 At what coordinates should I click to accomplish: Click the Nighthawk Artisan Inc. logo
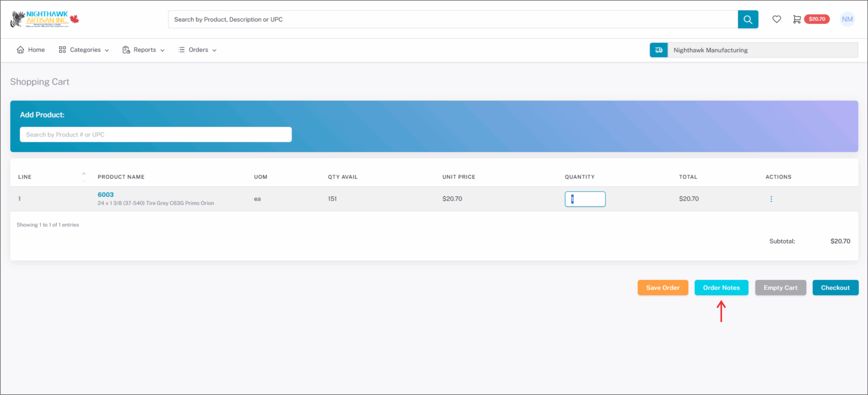click(44, 19)
